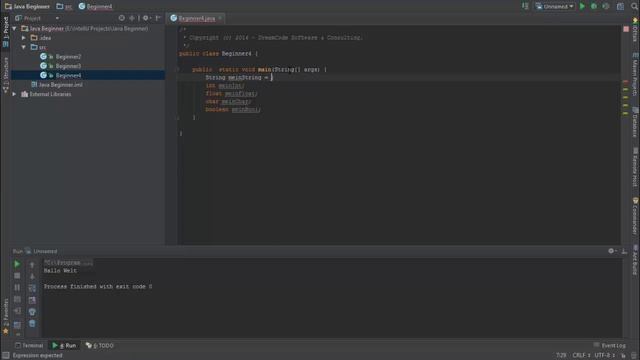This screenshot has height=360, width=640.
Task: Click Java Beginner breadcrumb in navigation bar
Action: click(27, 6)
